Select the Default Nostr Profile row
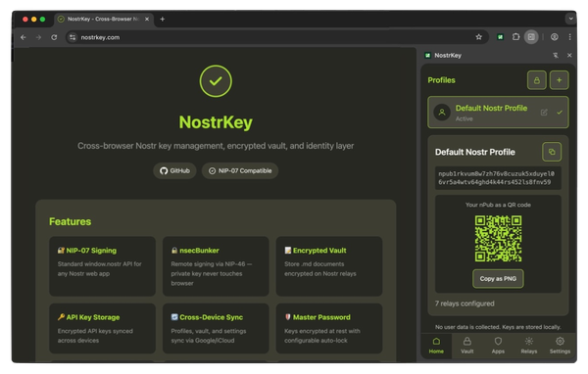Screen dimensions: 588x374 pos(498,113)
